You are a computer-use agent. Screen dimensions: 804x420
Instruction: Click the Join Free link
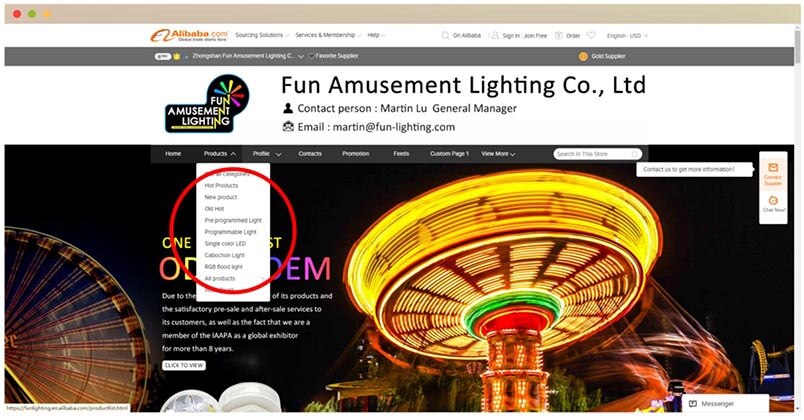coord(535,36)
